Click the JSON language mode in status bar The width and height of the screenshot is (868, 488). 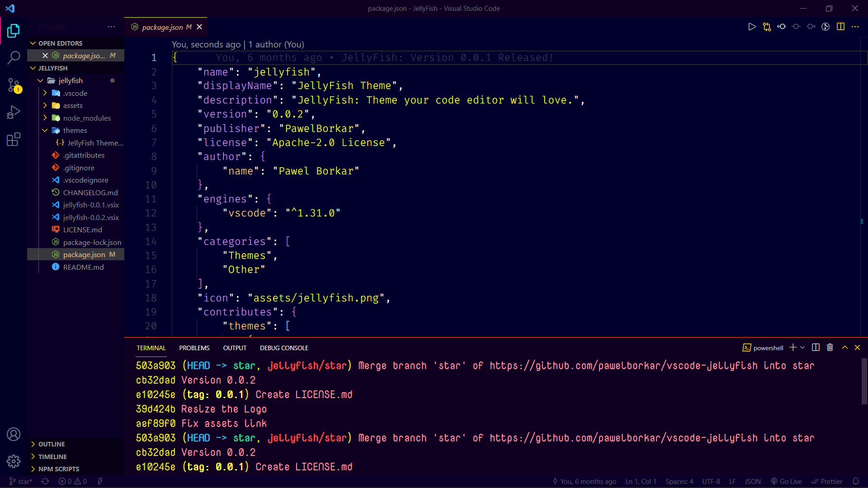click(x=753, y=482)
